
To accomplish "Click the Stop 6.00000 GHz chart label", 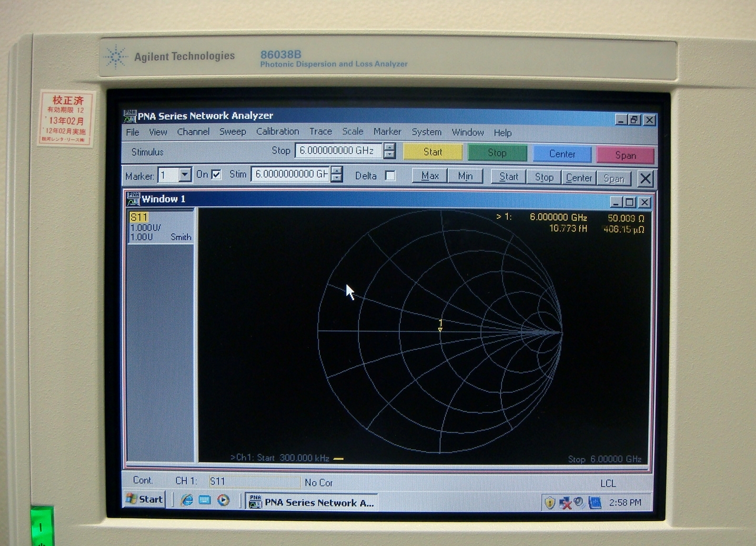I will (604, 459).
